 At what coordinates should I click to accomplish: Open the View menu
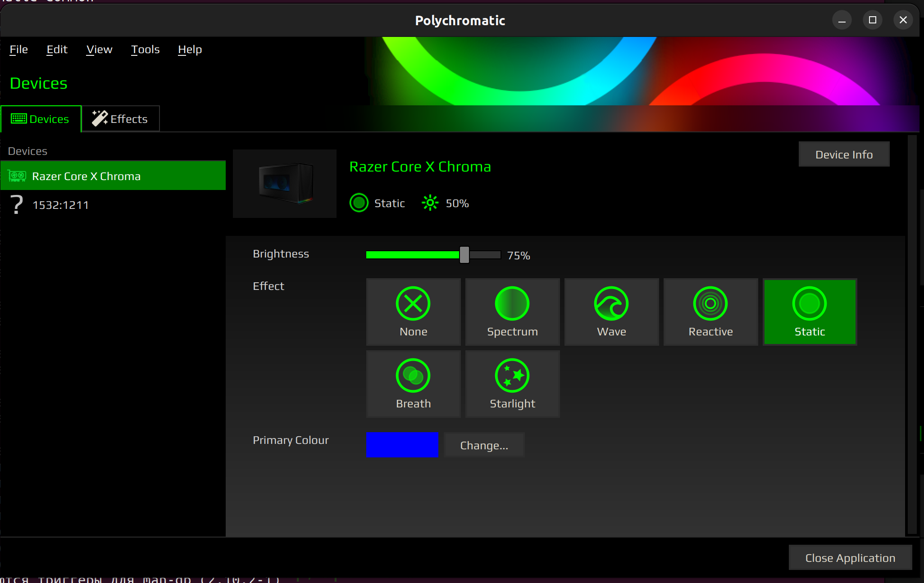pos(99,50)
